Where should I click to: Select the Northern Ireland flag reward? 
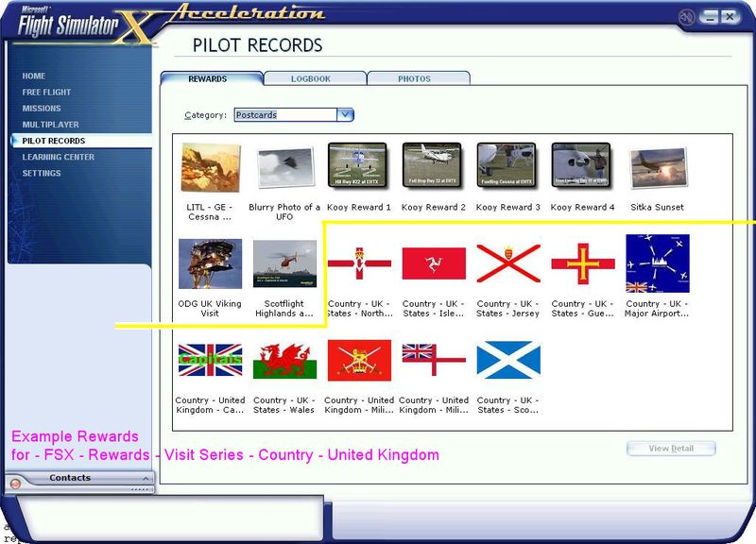click(x=359, y=263)
